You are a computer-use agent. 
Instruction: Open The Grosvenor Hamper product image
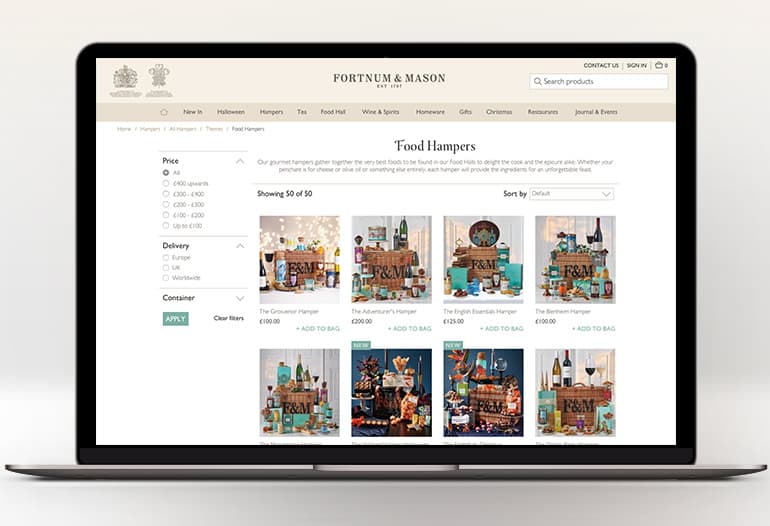tap(300, 260)
